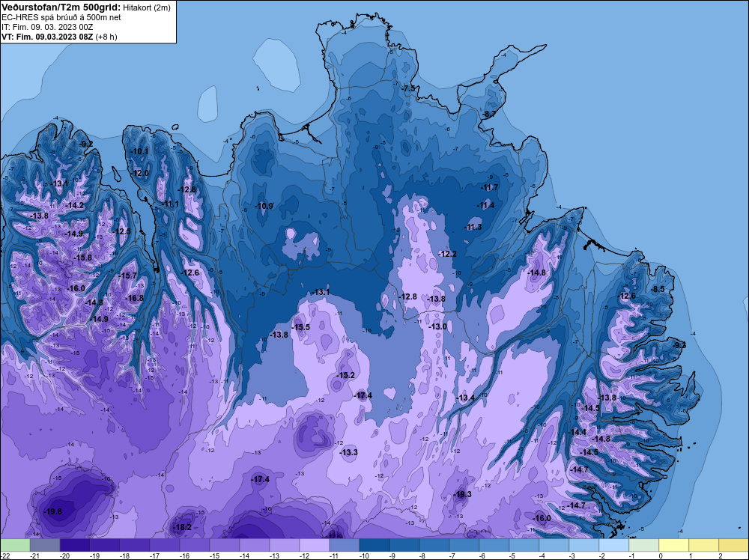Click the -19.3 temperature value
The image size is (749, 560).
tap(462, 494)
